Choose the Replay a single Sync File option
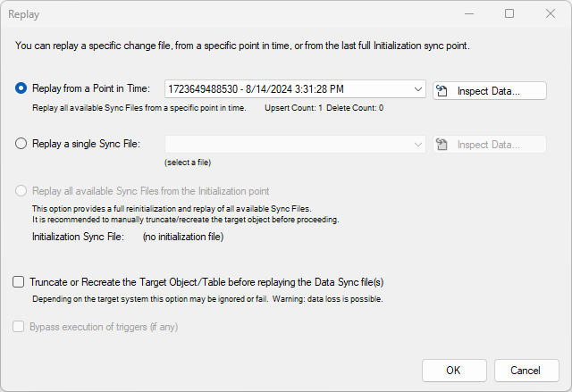572x392 pixels. (21, 144)
